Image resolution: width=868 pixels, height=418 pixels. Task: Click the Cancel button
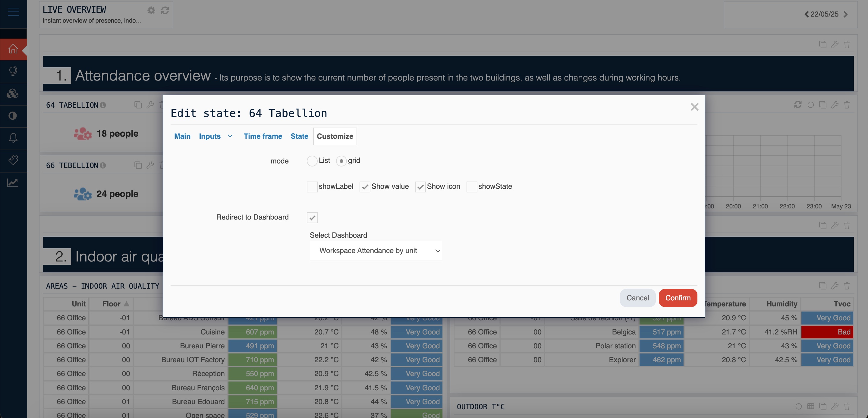(x=637, y=298)
